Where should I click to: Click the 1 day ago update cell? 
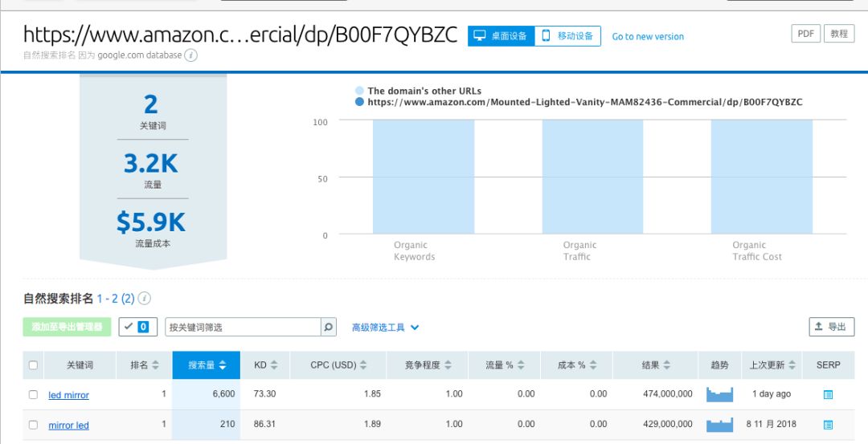click(772, 393)
